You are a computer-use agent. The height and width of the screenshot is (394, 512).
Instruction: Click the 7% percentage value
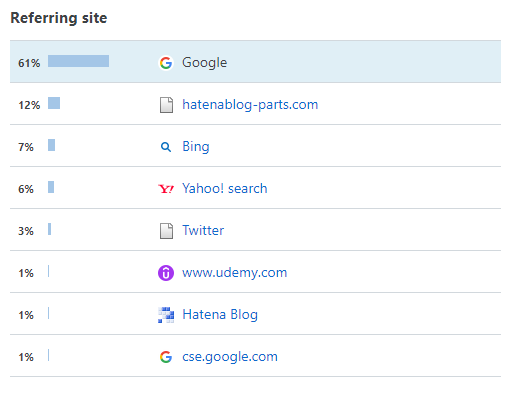pos(26,147)
